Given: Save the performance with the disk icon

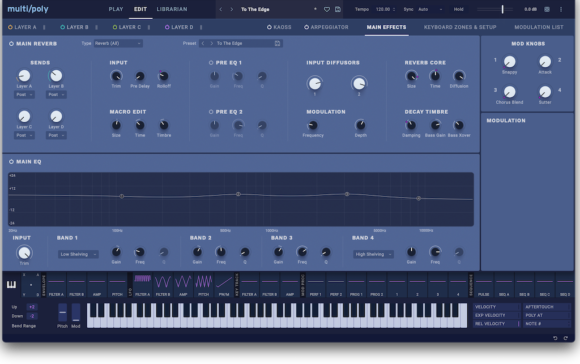Looking at the screenshot, I should [338, 9].
